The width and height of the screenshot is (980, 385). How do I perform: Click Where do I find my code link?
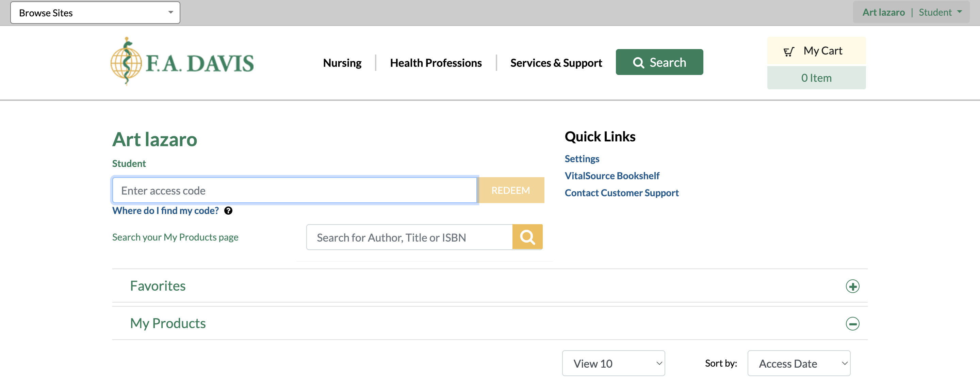(x=165, y=211)
